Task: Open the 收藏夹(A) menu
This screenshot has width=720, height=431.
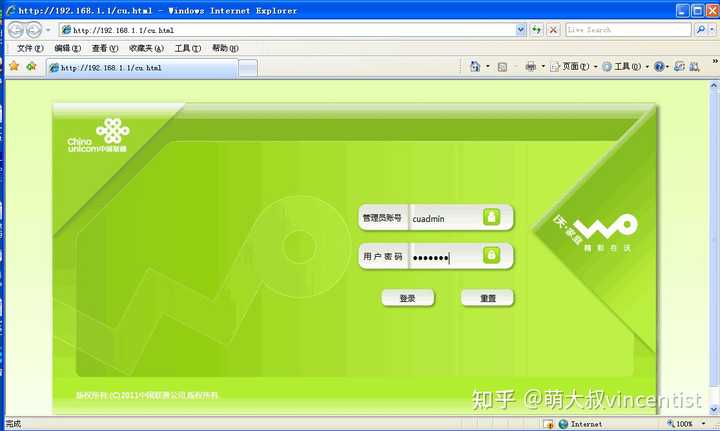Action: 146,48
